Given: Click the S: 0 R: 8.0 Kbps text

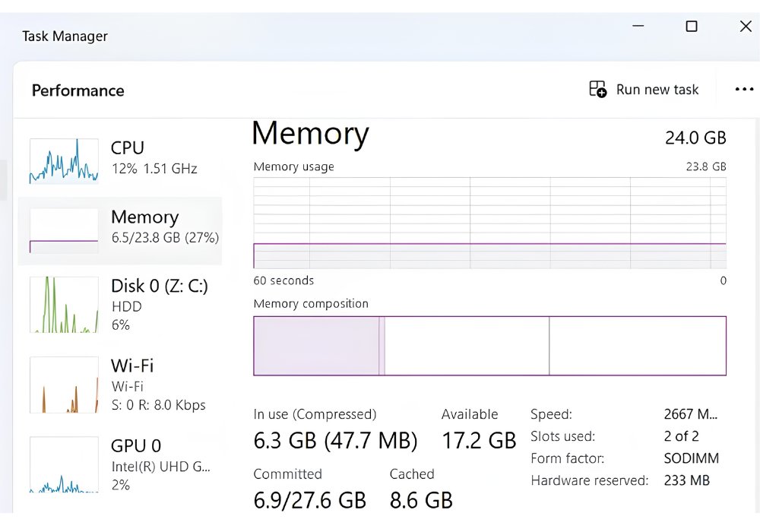Looking at the screenshot, I should [159, 405].
